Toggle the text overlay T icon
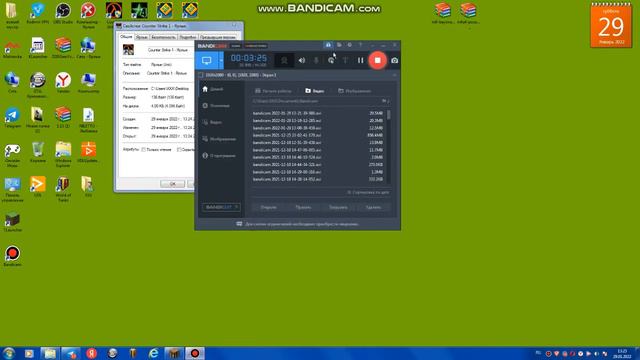The height and width of the screenshot is (360, 640). pyautogui.click(x=345, y=60)
